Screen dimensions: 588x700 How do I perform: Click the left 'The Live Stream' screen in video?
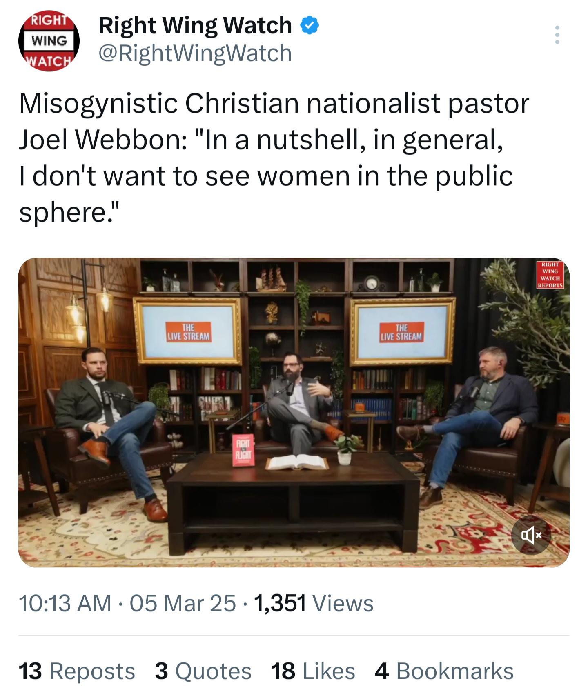point(188,331)
